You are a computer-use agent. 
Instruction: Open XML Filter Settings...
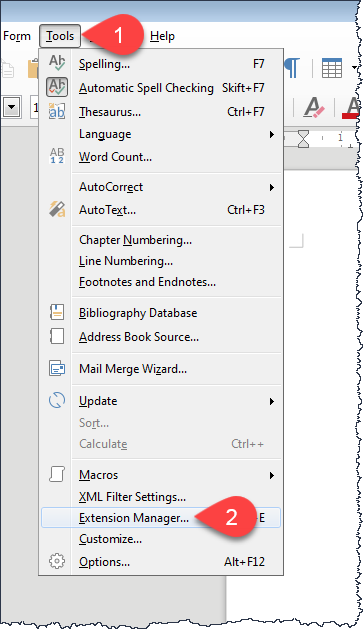(161, 497)
